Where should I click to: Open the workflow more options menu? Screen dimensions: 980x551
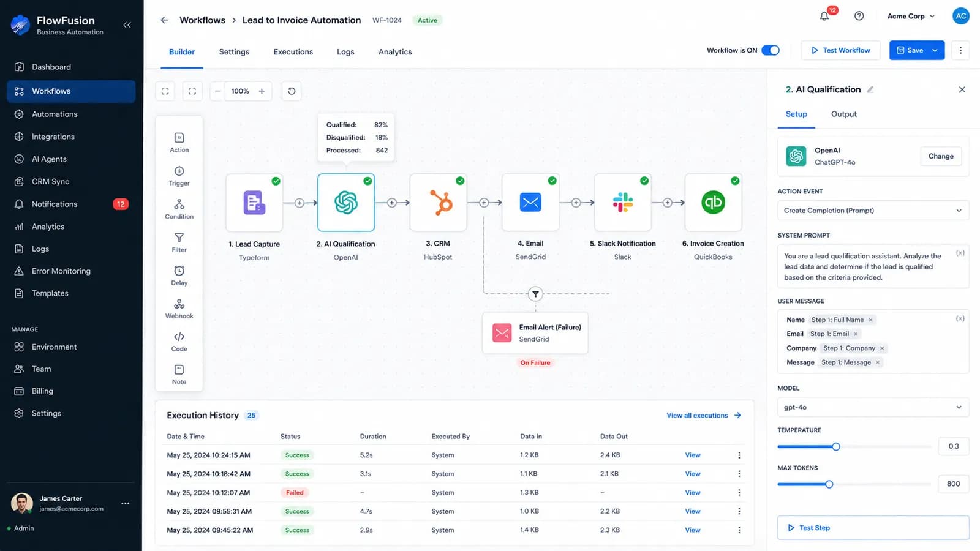960,50
